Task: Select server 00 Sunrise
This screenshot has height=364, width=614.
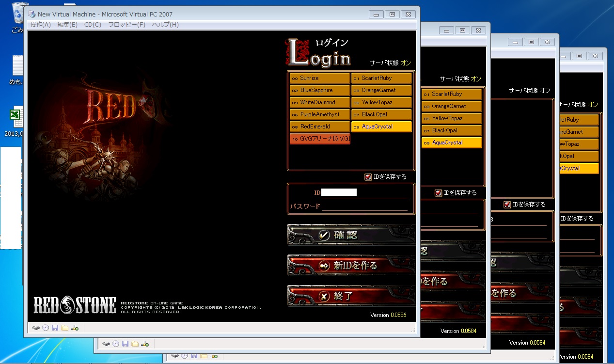Action: [320, 78]
